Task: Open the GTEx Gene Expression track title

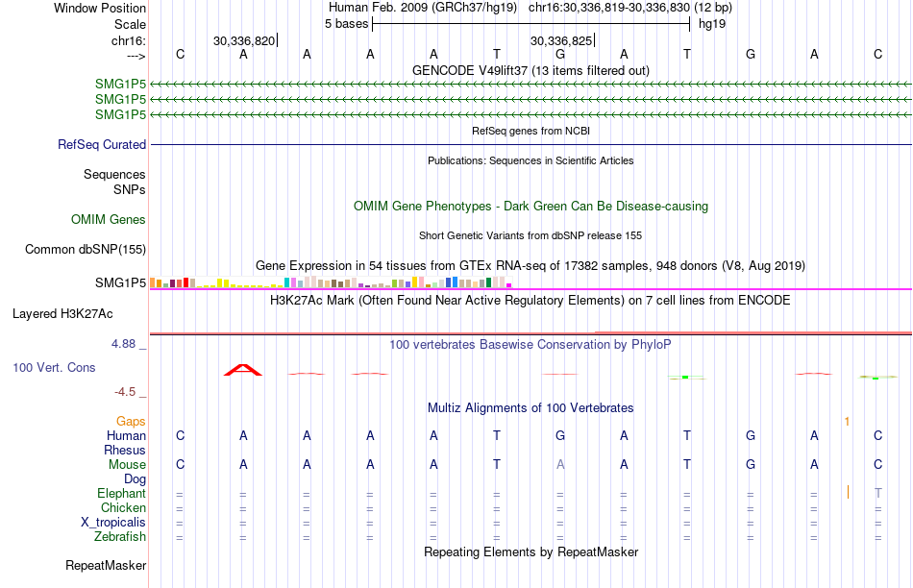Action: coord(531,266)
